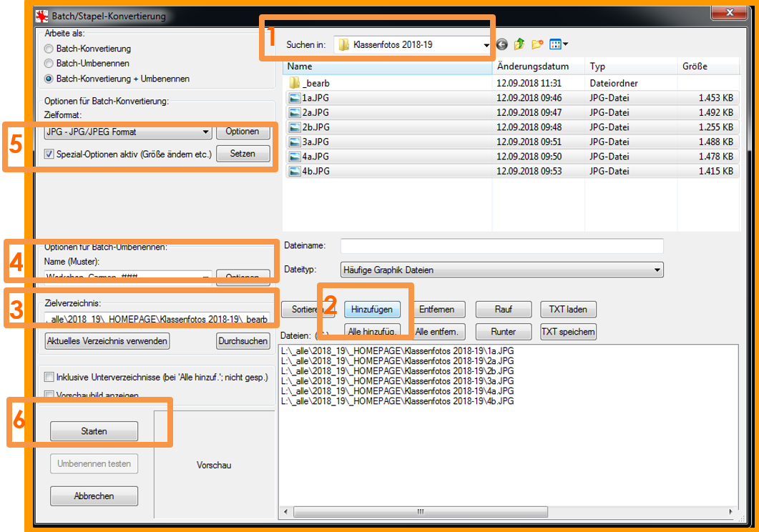
Task: Sort files by Änderungsdatum column header
Action: pyautogui.click(x=533, y=66)
